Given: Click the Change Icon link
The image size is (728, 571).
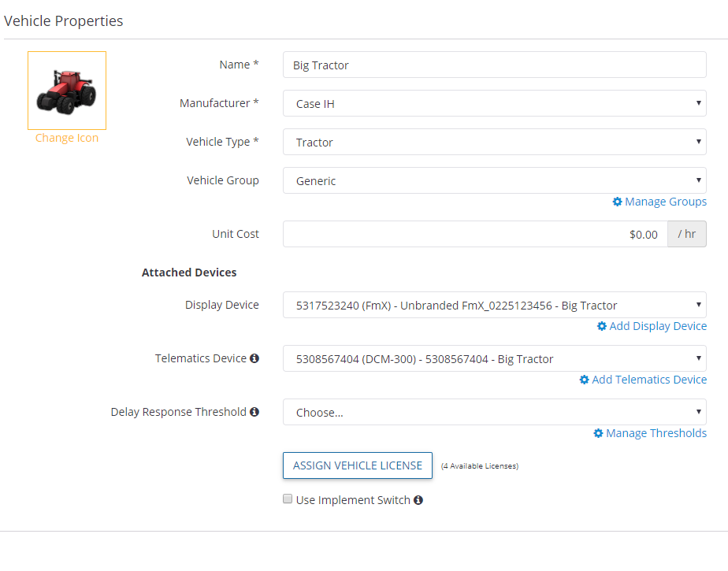Looking at the screenshot, I should [67, 138].
